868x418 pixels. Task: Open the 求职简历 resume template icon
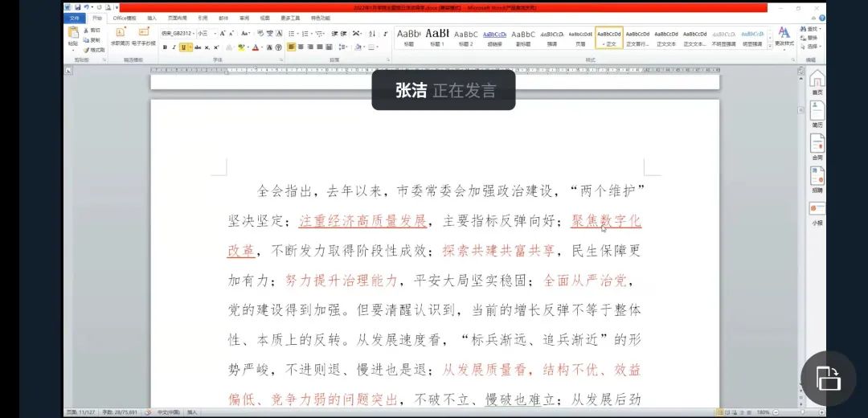coord(121,36)
